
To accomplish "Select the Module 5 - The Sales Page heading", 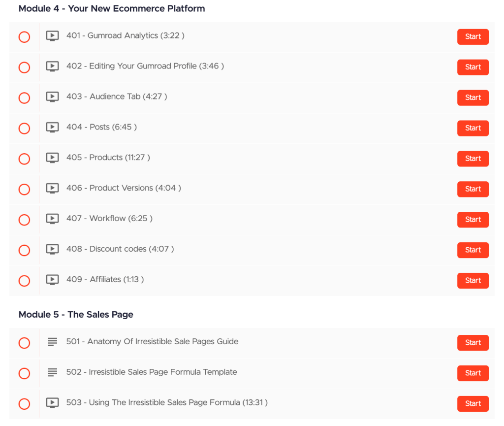I will pos(76,314).
